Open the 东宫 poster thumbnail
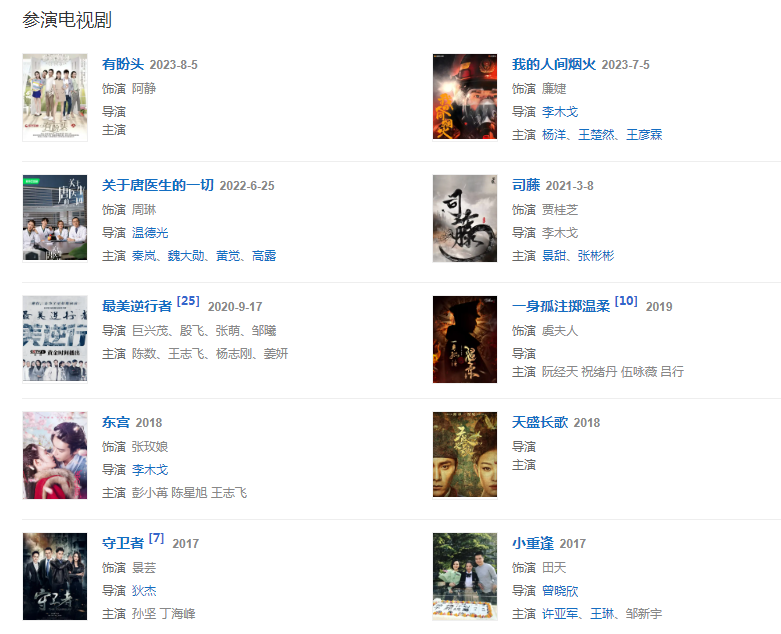 tap(55, 455)
